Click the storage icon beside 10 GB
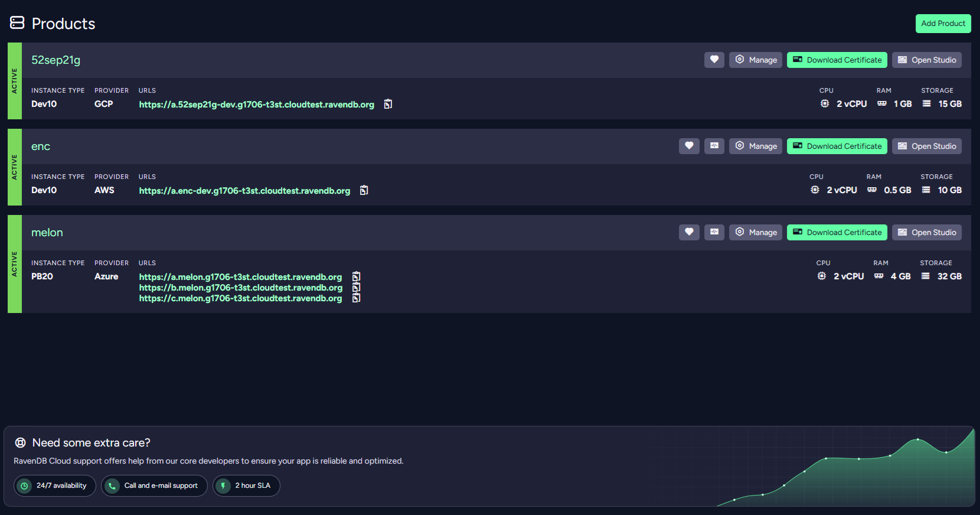 (926, 190)
